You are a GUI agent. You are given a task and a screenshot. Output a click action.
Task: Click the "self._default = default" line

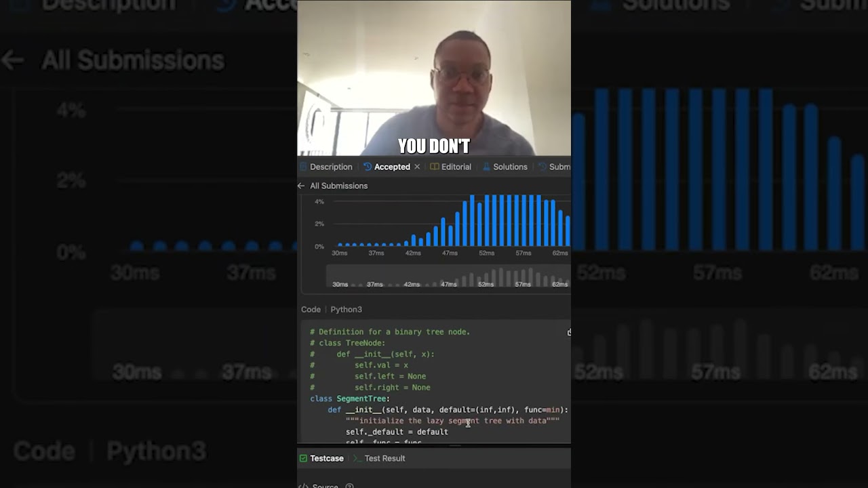[397, 432]
